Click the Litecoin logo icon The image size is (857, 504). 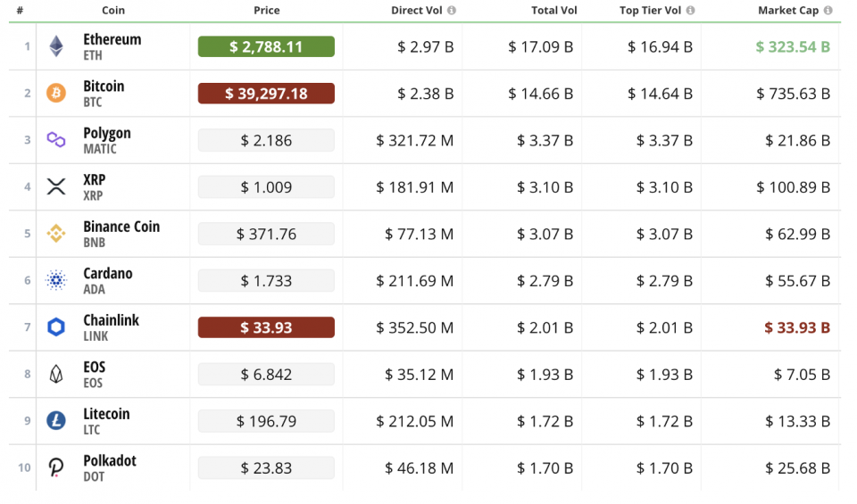pyautogui.click(x=56, y=421)
